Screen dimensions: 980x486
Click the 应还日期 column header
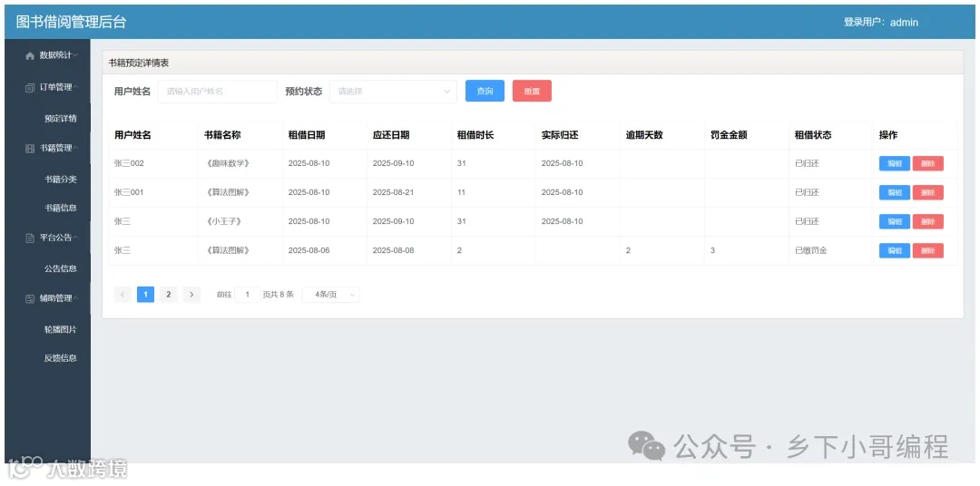(x=391, y=135)
